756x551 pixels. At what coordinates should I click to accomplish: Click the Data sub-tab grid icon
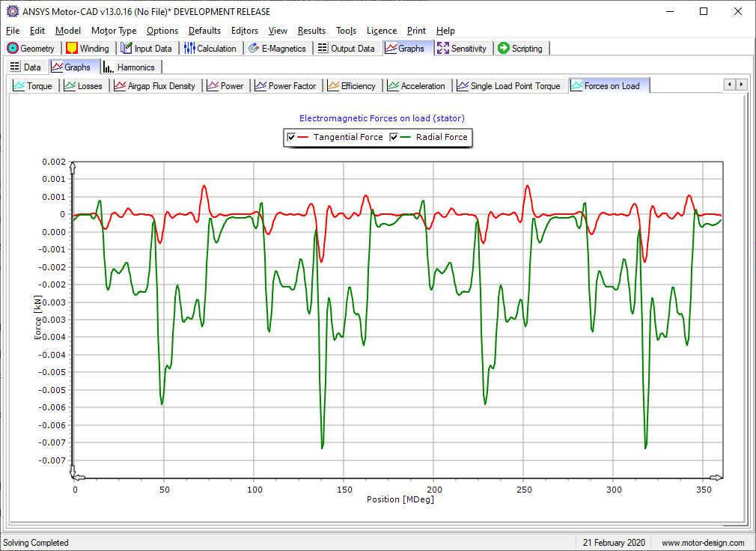pos(16,67)
